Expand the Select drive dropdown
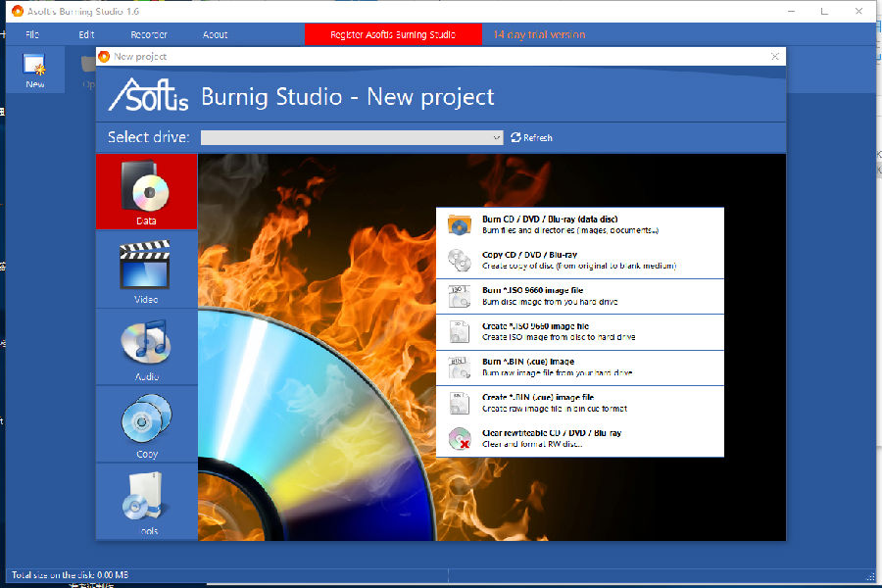 tap(497, 138)
